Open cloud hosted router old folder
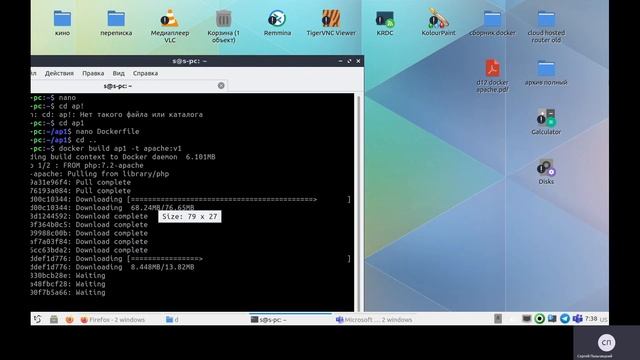640x360 pixels. (x=546, y=26)
